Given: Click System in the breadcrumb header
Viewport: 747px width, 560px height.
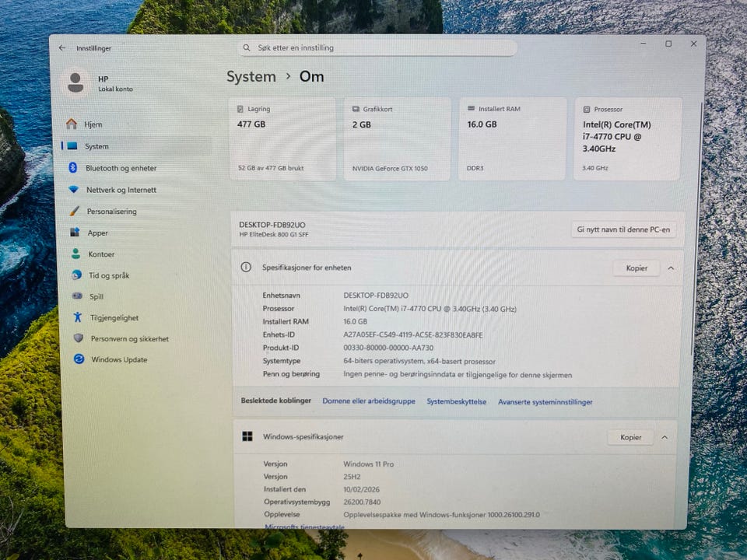Looking at the screenshot, I should (251, 77).
